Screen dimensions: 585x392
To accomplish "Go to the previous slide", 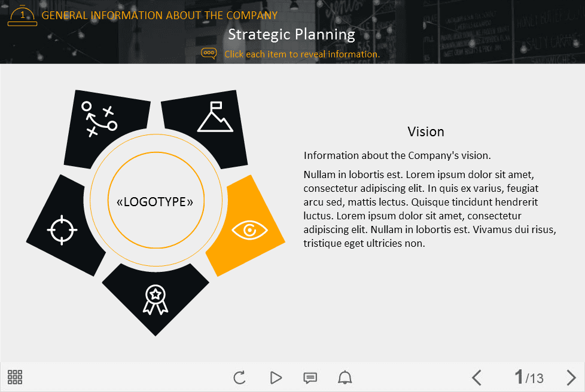I will [x=477, y=378].
